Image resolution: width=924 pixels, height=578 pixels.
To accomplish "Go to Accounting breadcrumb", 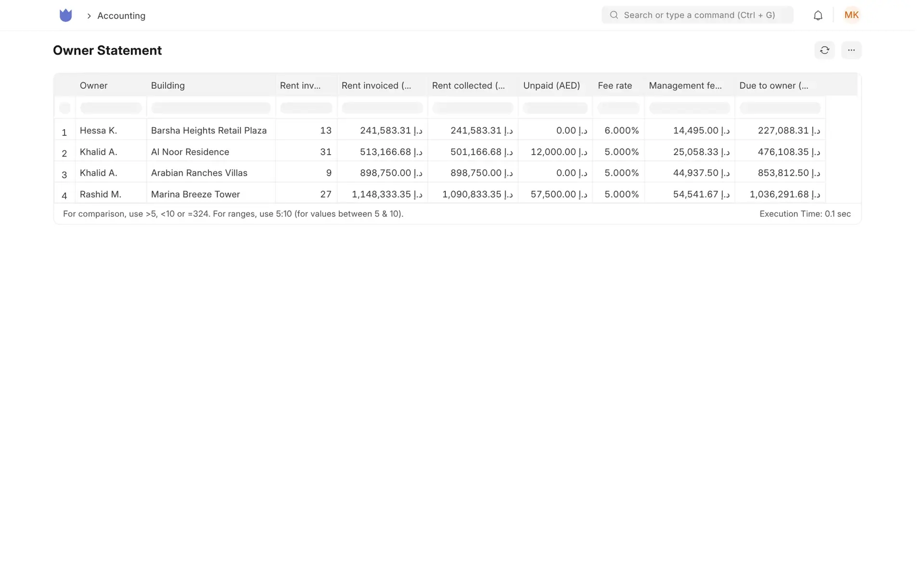I will pyautogui.click(x=121, y=16).
